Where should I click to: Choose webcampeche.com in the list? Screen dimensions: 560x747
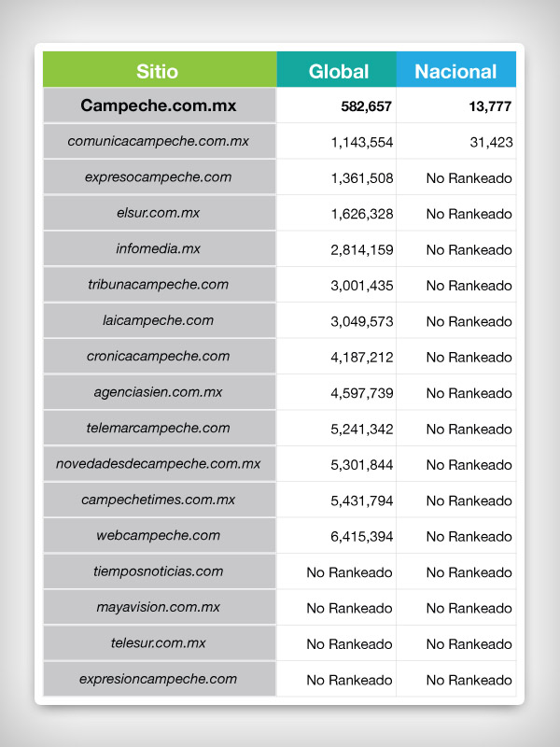(158, 535)
